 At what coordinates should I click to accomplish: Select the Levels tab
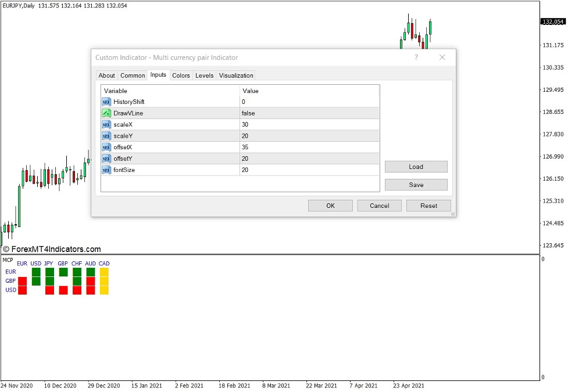click(x=204, y=75)
